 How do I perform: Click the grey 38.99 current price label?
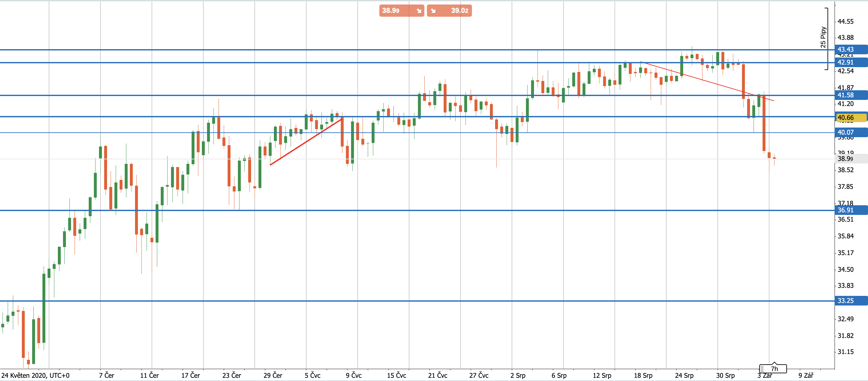click(851, 158)
